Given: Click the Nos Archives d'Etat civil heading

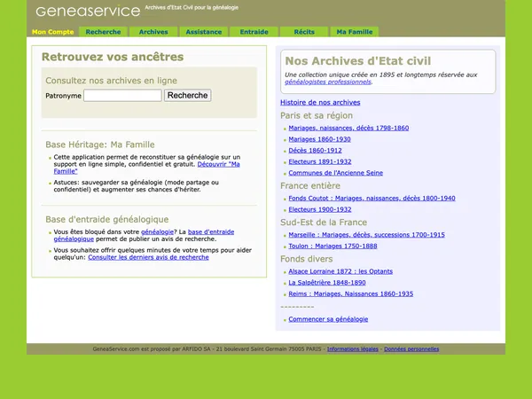Looking at the screenshot, I should [358, 61].
